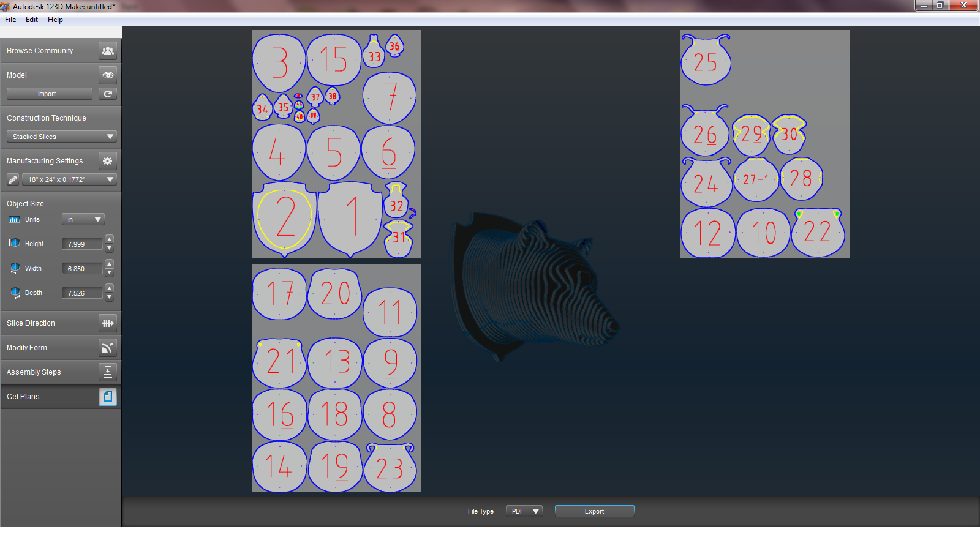Open the Assembly Steps icon
The width and height of the screenshot is (980, 551).
tap(108, 372)
